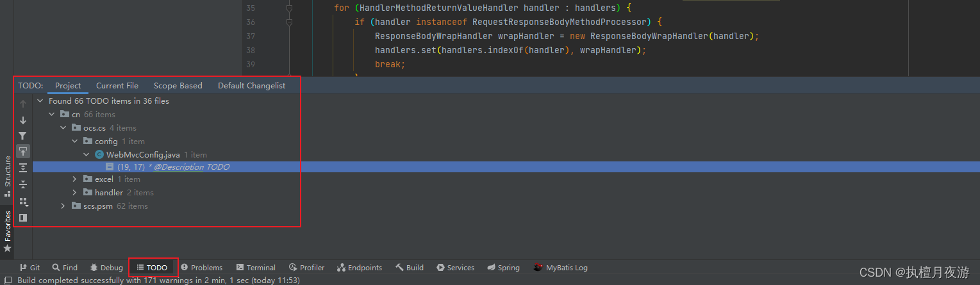Open the Spring tool window
This screenshot has height=285, width=980.
[504, 268]
